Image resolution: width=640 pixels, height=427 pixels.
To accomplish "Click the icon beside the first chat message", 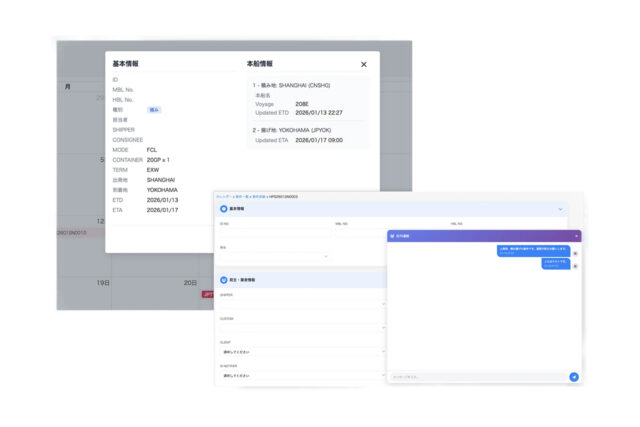I will (x=575, y=251).
